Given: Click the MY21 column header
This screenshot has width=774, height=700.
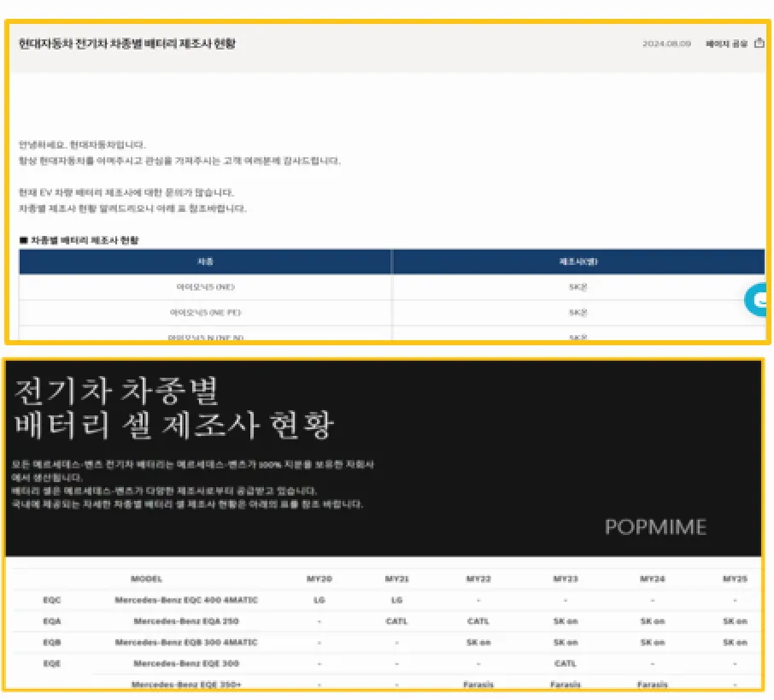Looking at the screenshot, I should click(x=397, y=579).
